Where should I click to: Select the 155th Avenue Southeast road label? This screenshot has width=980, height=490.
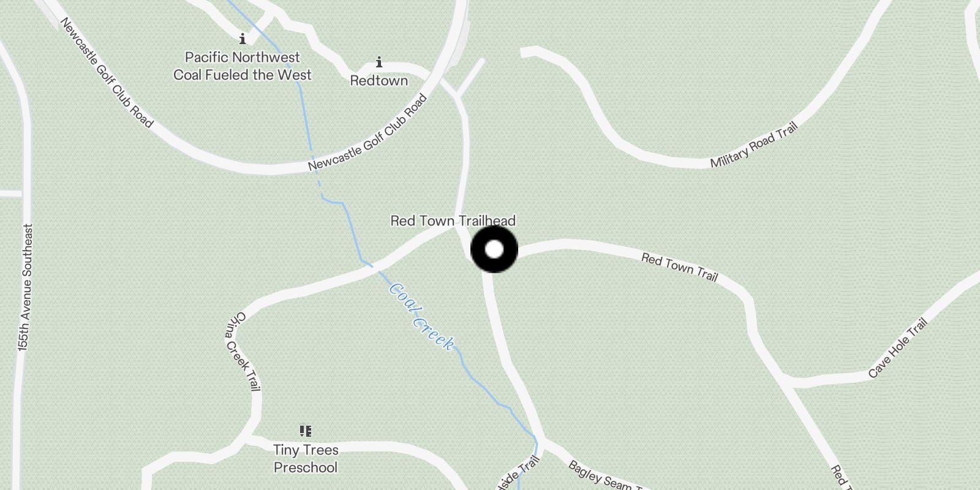[25, 287]
